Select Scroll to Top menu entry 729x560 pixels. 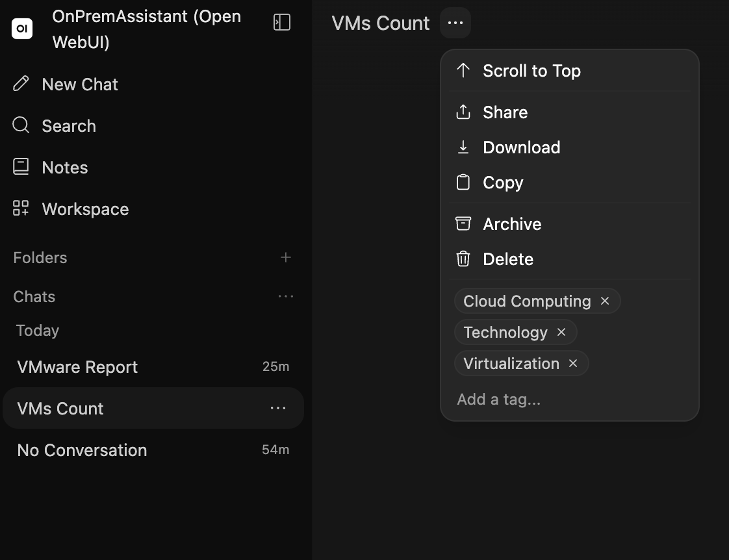pos(570,71)
